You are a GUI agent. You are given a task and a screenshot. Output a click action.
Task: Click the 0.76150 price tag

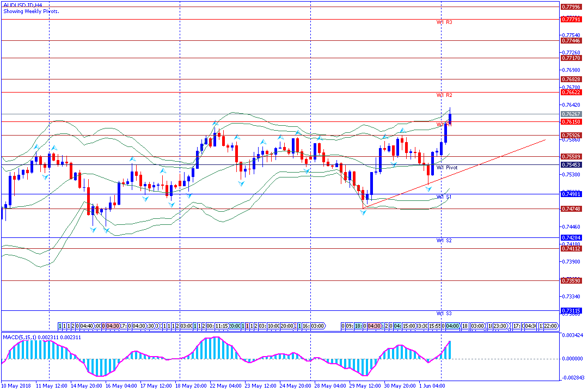pos(571,121)
